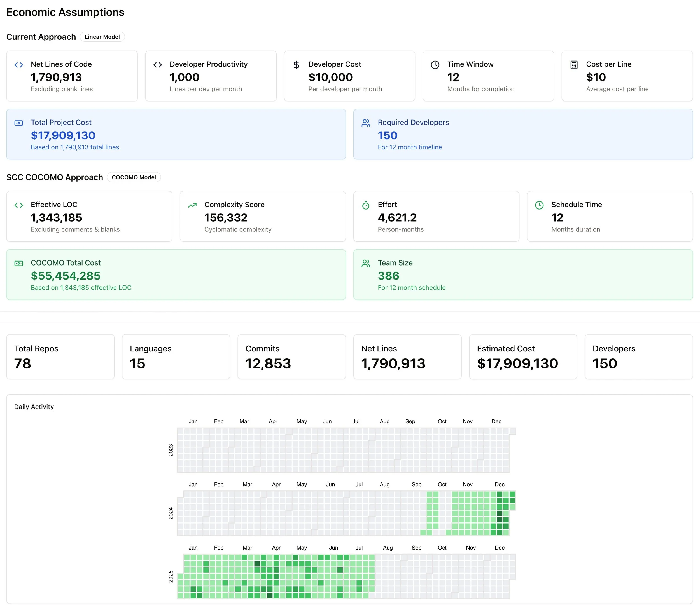Click the dollar sign icon for Developer Cost
The width and height of the screenshot is (700, 608).
[296, 65]
